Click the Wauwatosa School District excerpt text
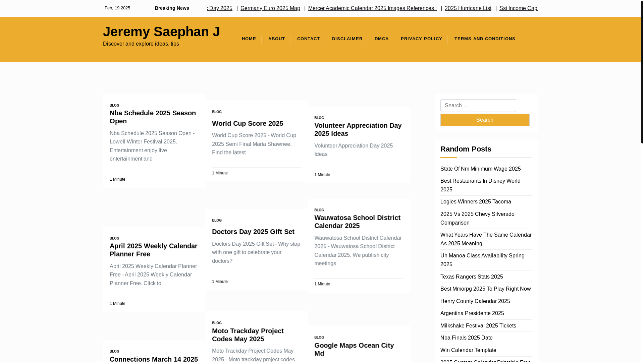The image size is (644, 362). (358, 251)
